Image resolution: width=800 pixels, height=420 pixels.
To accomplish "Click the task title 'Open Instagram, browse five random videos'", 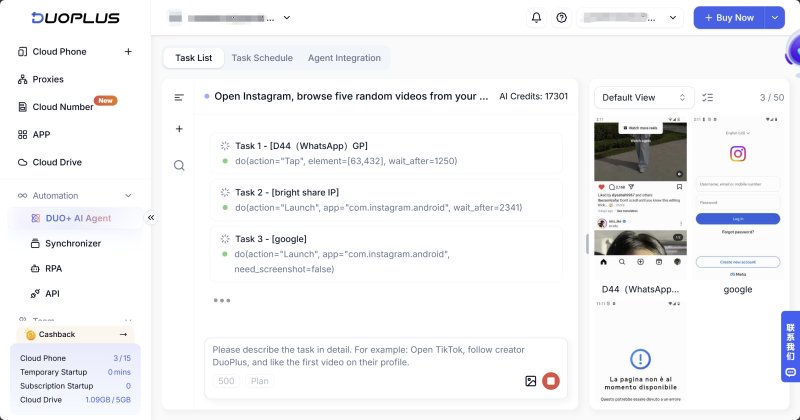I will [351, 96].
